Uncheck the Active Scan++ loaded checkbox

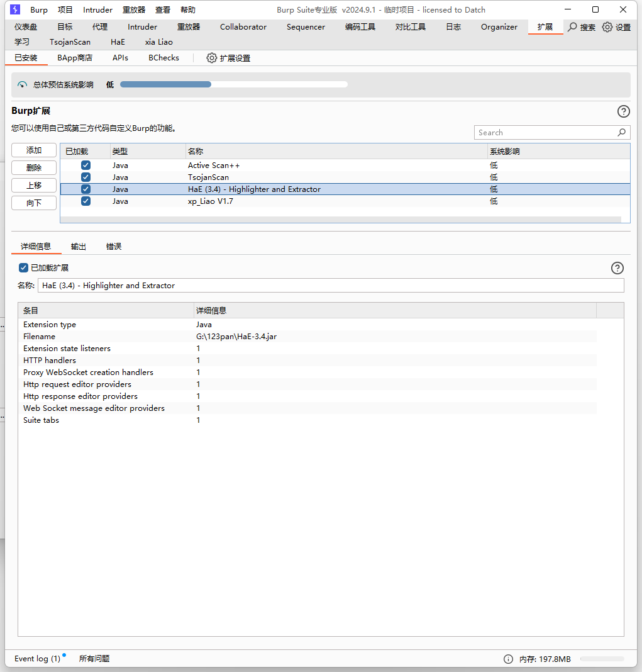click(x=86, y=165)
